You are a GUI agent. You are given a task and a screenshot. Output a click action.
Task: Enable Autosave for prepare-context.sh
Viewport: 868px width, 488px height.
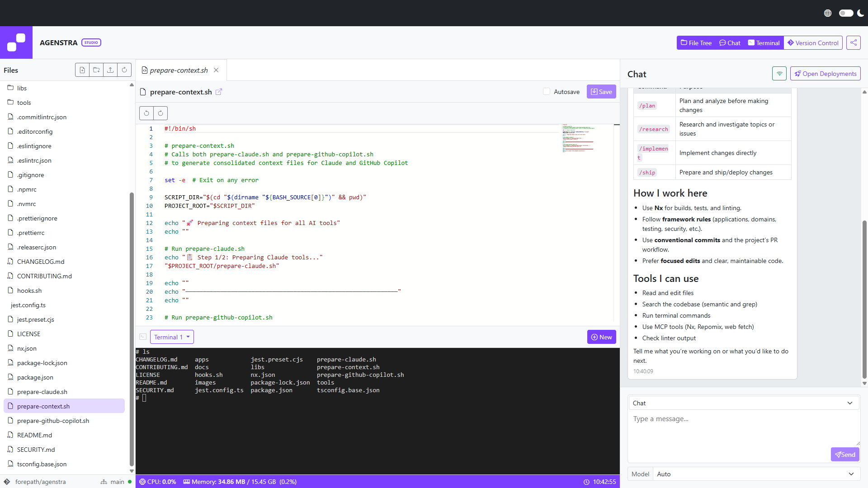pos(546,91)
